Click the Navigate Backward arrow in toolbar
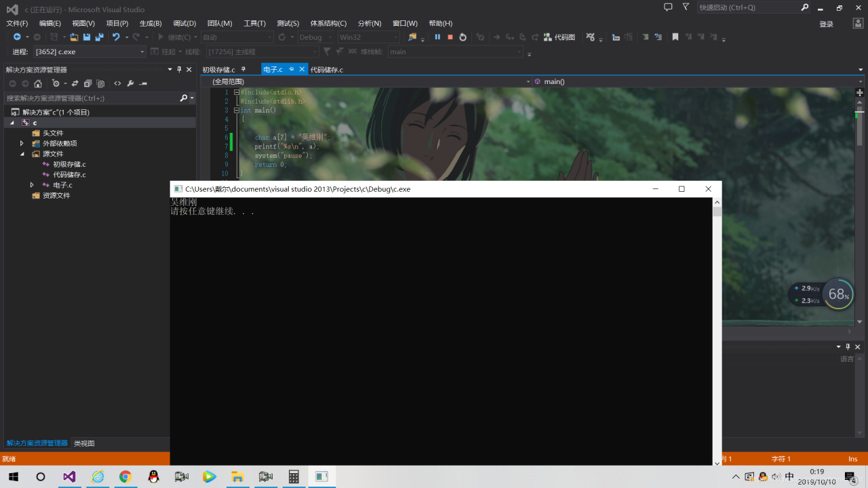The image size is (868, 488). point(17,37)
